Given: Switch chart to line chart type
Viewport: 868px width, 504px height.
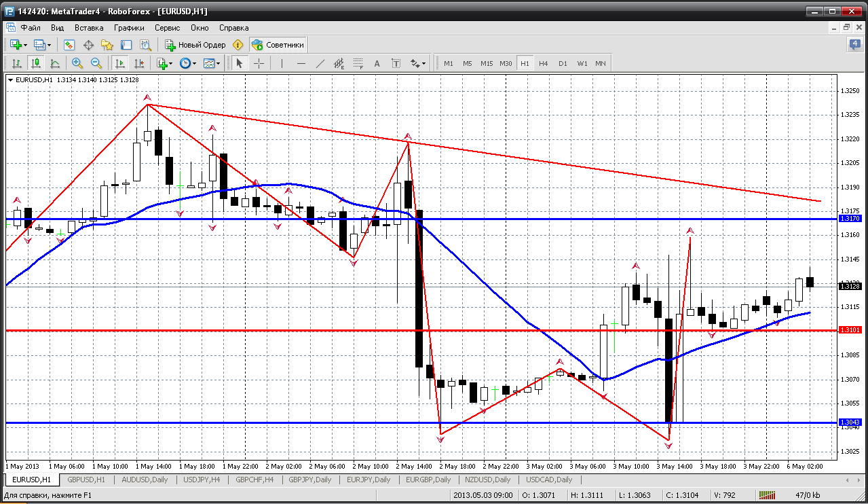Looking at the screenshot, I should (55, 63).
